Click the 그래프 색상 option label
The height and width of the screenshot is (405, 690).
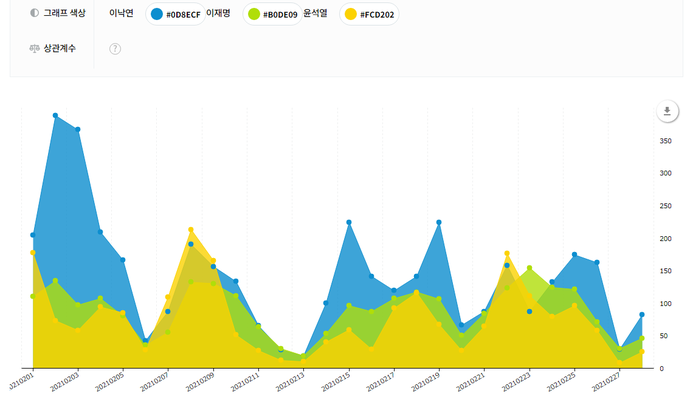pos(64,14)
